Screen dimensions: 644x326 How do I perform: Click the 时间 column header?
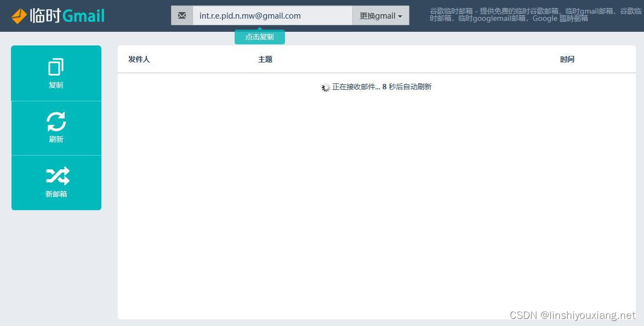point(567,60)
